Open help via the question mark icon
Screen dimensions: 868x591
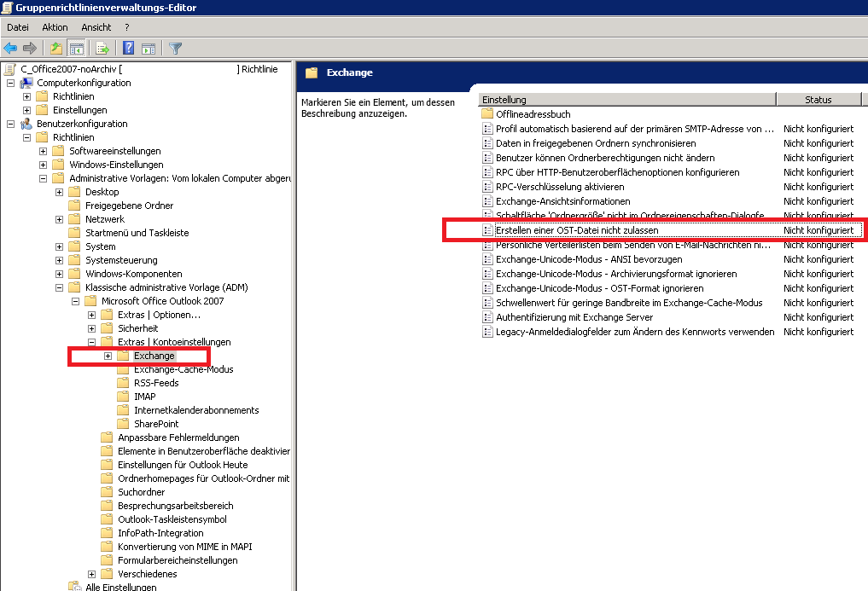[x=128, y=48]
